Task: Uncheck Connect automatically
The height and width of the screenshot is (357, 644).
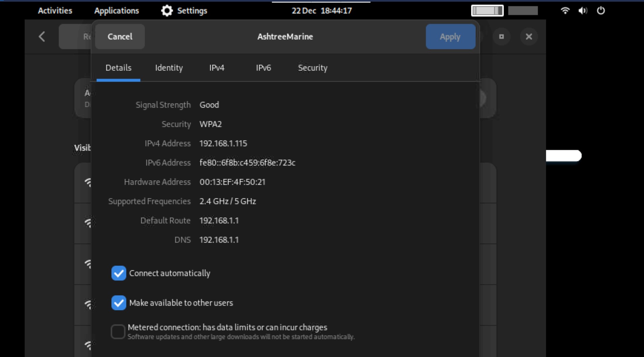Action: pyautogui.click(x=119, y=273)
